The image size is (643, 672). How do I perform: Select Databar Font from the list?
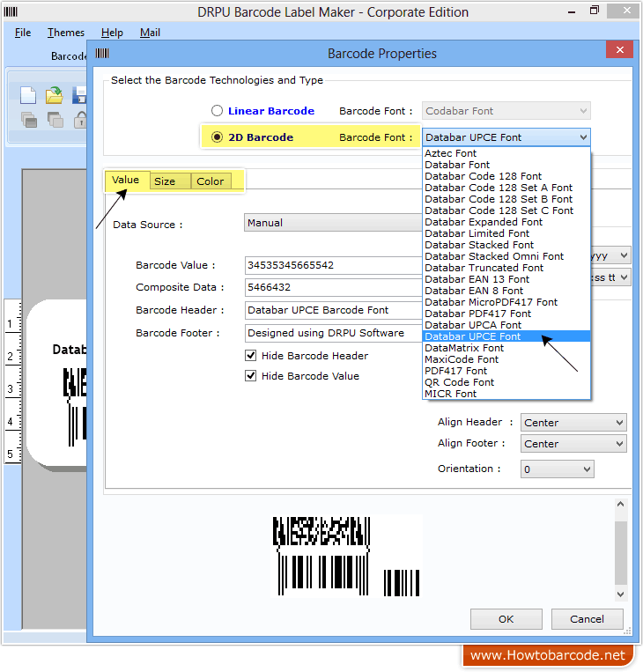[506, 165]
